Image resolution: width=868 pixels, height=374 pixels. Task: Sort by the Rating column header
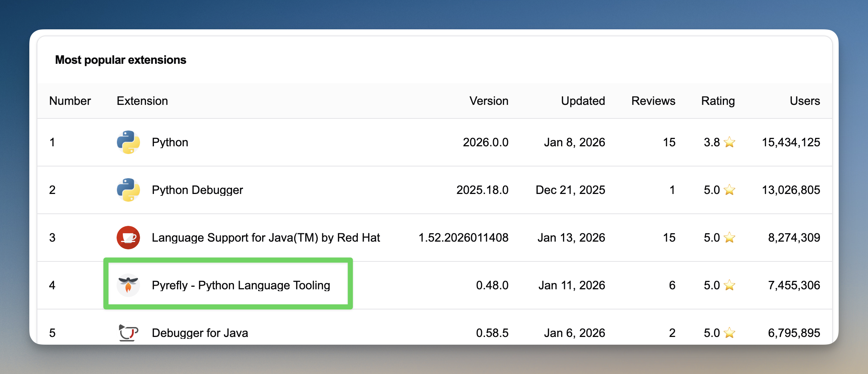pos(718,101)
